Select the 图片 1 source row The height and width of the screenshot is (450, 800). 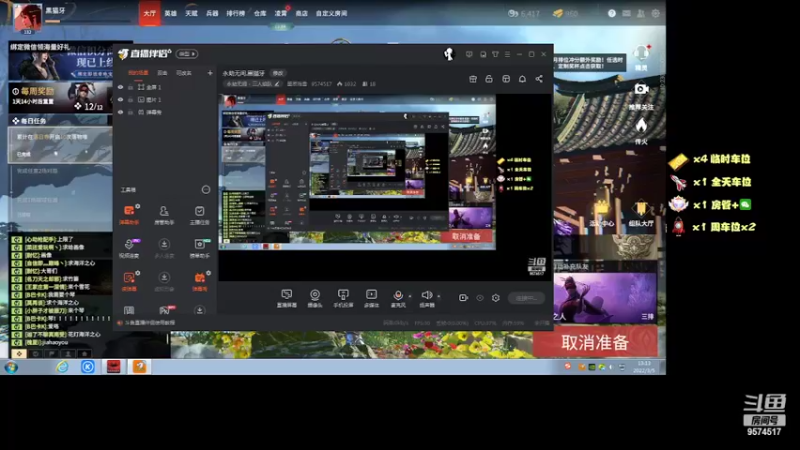[165, 100]
